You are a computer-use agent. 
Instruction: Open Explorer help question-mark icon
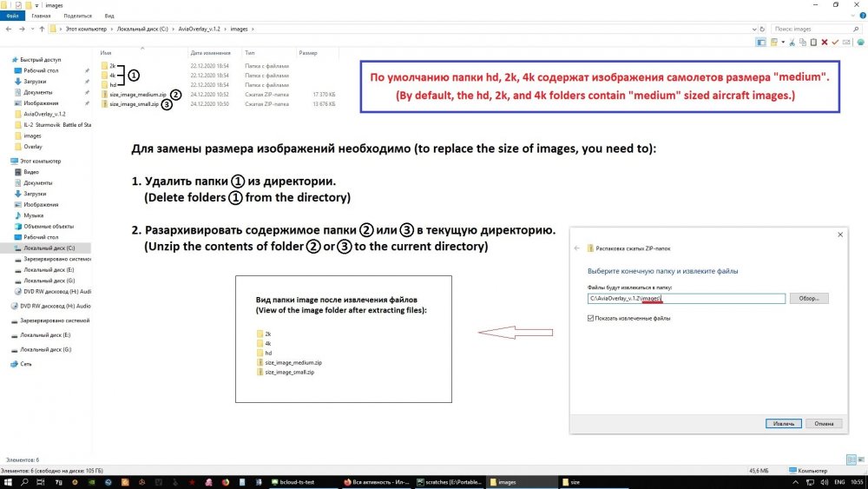(x=863, y=16)
